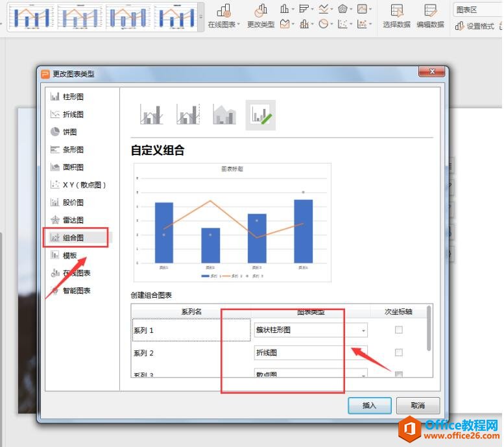Expand the chart styles gallery

point(201,17)
